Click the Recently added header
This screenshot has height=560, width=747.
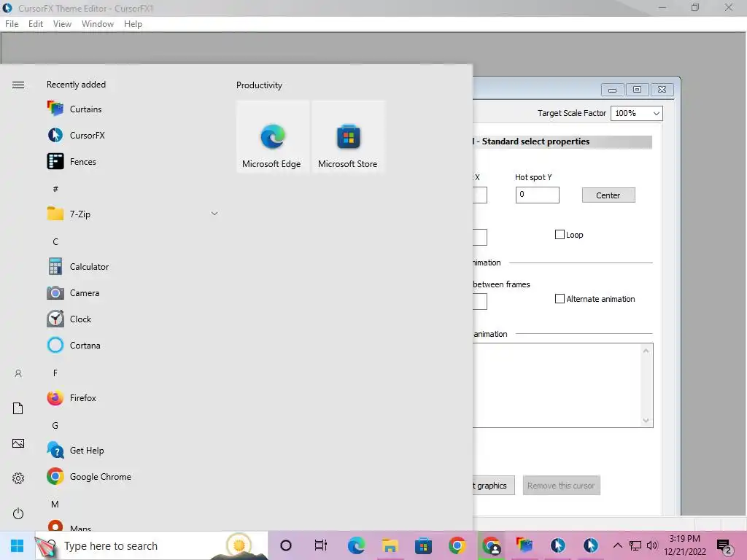click(x=76, y=85)
